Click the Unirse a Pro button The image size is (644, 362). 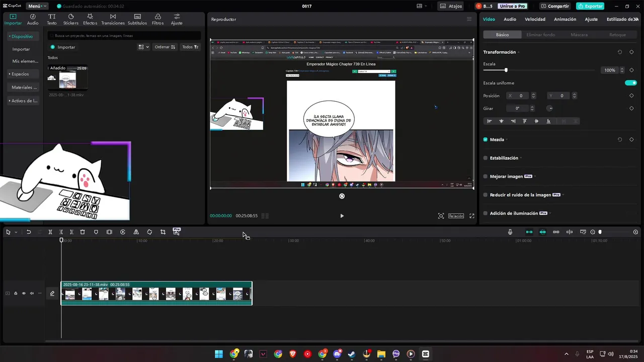[x=512, y=6]
